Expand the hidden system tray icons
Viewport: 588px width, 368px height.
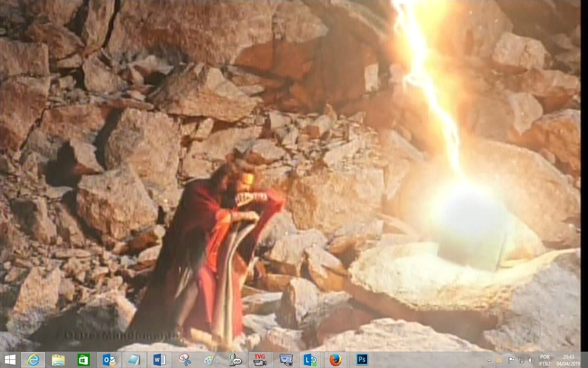pos(489,360)
